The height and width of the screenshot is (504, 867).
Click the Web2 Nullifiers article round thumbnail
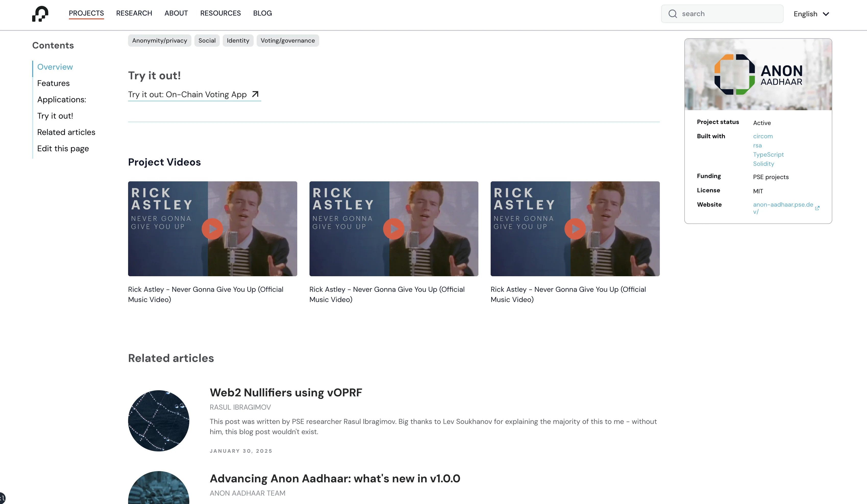point(159,420)
